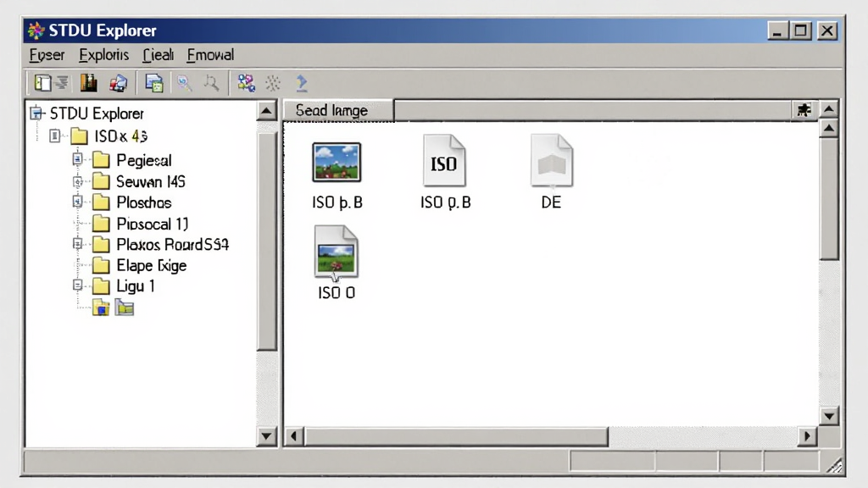This screenshot has height=488, width=868.
Task: Open the Exploriis menu
Action: point(103,55)
